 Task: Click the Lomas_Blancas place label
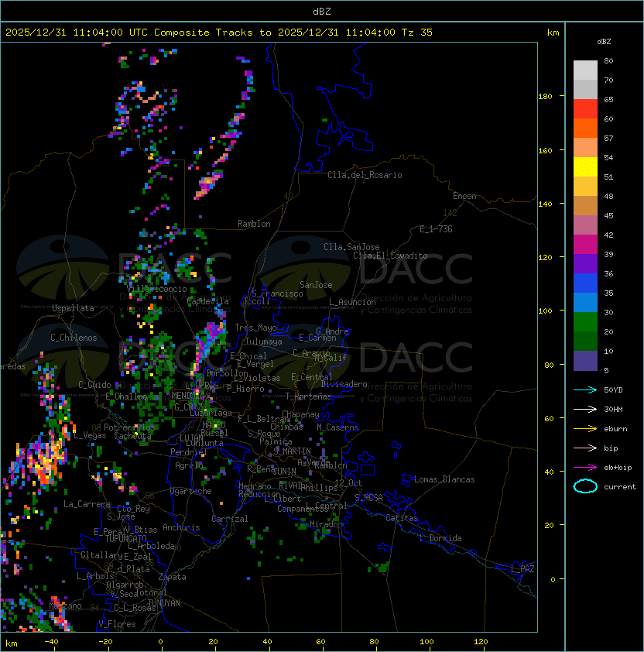pyautogui.click(x=444, y=479)
